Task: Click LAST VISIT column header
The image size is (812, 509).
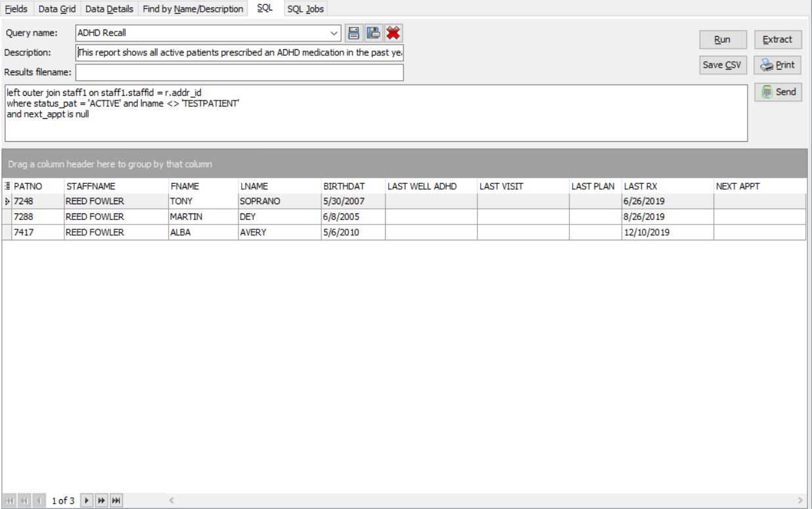Action: click(x=523, y=187)
